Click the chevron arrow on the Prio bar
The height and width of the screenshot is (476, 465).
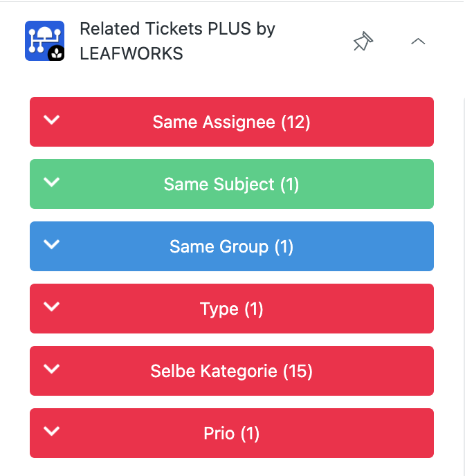(x=52, y=431)
